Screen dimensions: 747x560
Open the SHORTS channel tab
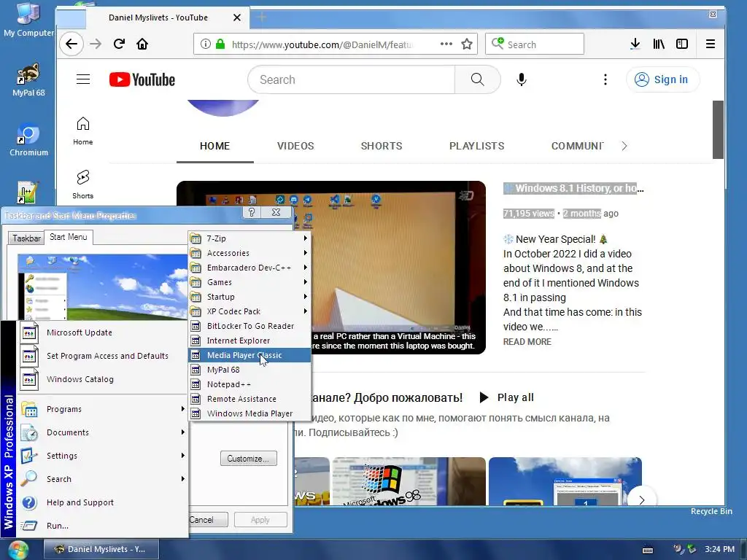click(x=381, y=146)
